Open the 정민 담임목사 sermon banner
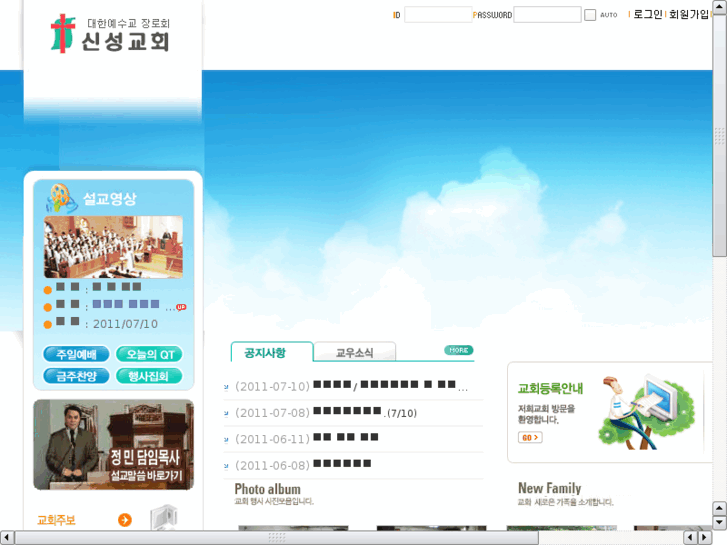This screenshot has width=727, height=545. click(114, 444)
